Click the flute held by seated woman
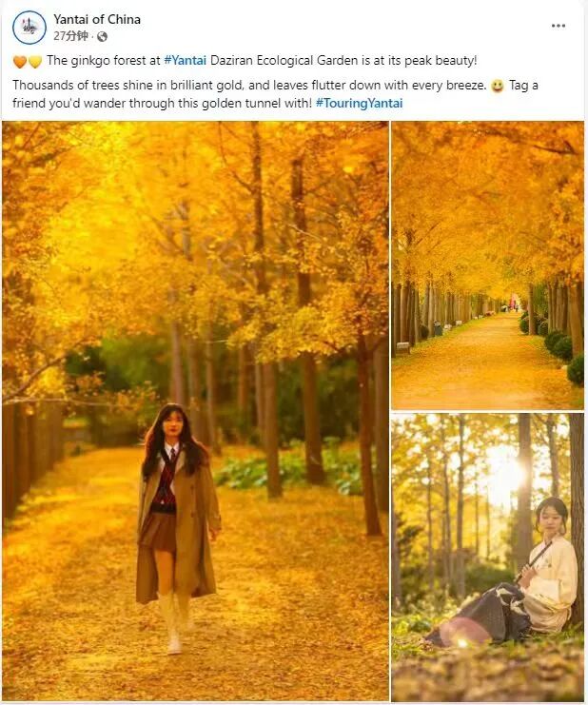This screenshot has height=705, width=588. point(534,562)
